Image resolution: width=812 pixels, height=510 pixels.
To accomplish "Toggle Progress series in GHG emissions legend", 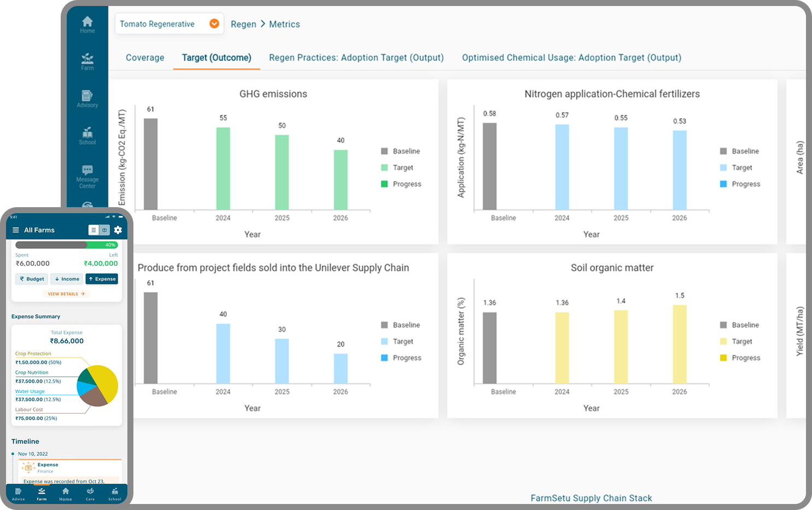I will coord(401,184).
